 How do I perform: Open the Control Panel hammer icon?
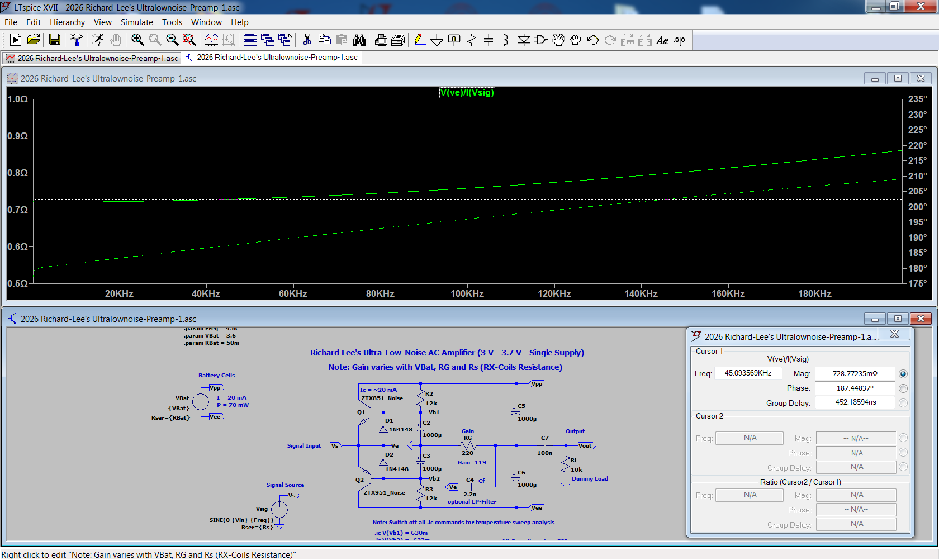[x=76, y=40]
